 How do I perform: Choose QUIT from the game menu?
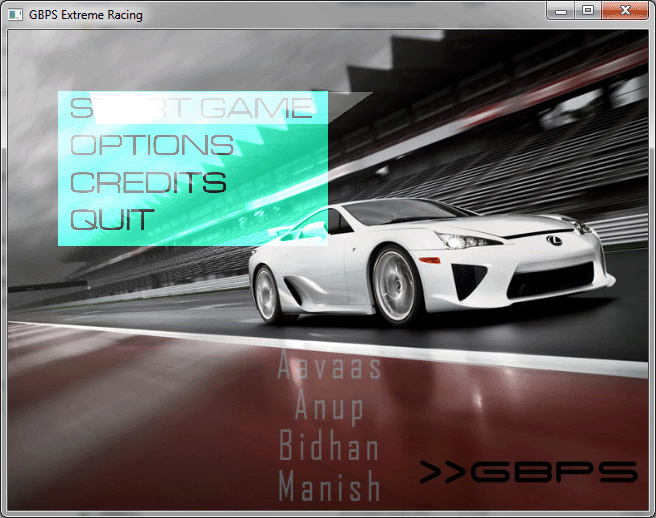click(x=112, y=219)
